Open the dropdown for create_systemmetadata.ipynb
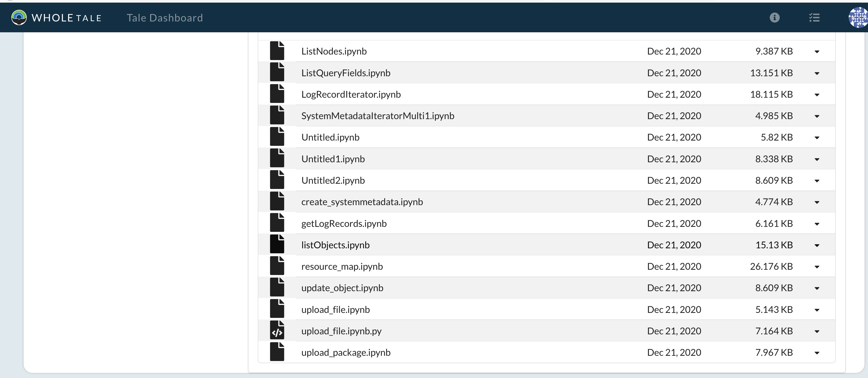Image resolution: width=868 pixels, height=378 pixels. coord(817,202)
